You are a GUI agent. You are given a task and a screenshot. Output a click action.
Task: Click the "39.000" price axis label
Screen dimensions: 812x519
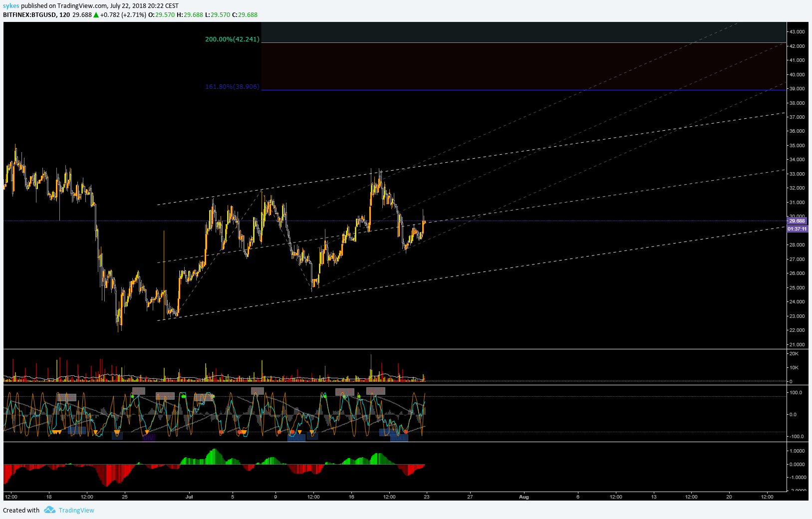click(x=797, y=88)
